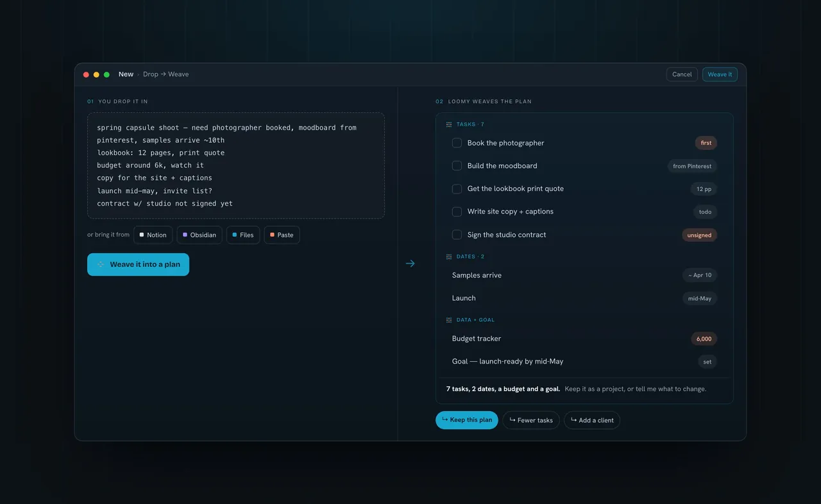Click the grid icon beside DATA + GOAL
The image size is (821, 504).
[449, 320]
